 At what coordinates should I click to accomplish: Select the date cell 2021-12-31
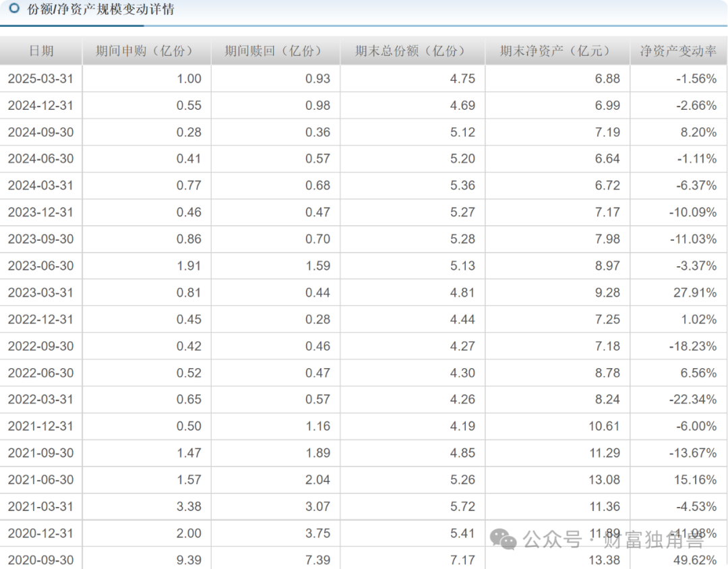click(x=41, y=426)
